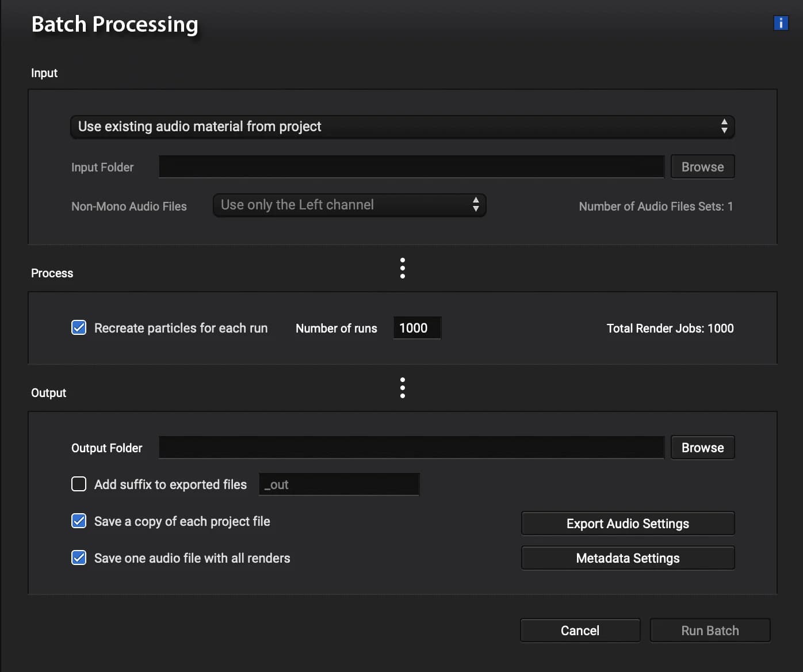Image resolution: width=803 pixels, height=672 pixels.
Task: Click the three-dot icon above the Output panel
Action: coord(403,388)
